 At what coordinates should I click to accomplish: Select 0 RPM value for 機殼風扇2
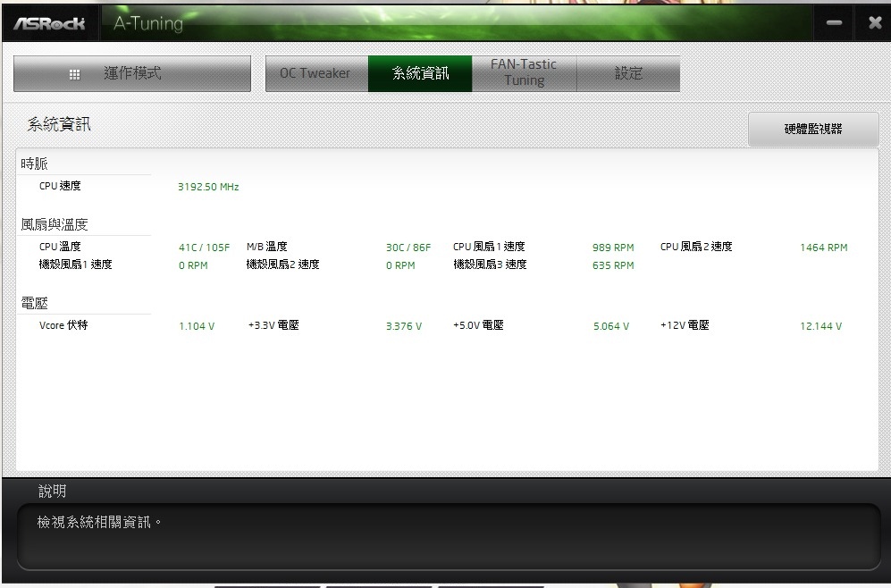click(400, 265)
